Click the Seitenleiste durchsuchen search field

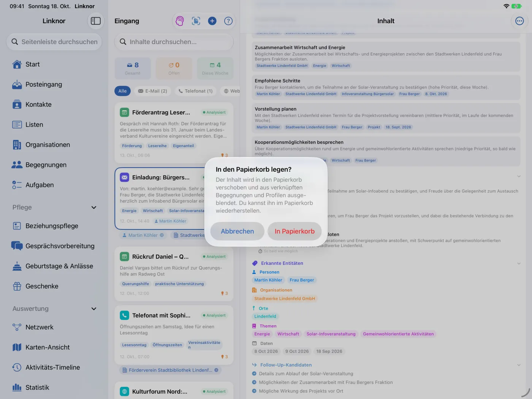54,42
